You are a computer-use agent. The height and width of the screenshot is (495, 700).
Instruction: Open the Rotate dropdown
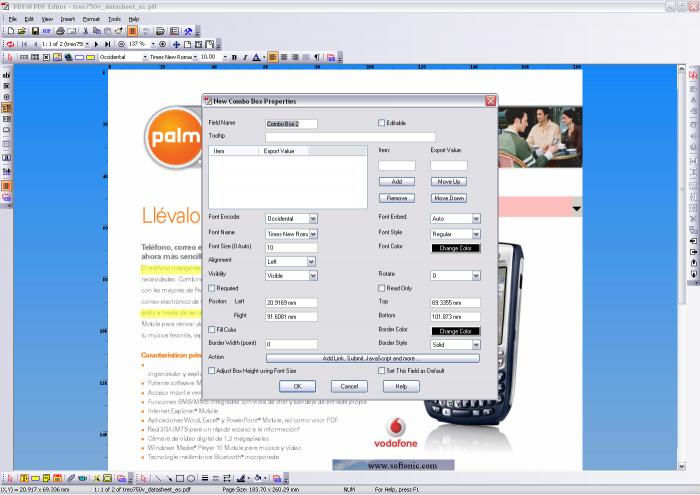tap(476, 276)
